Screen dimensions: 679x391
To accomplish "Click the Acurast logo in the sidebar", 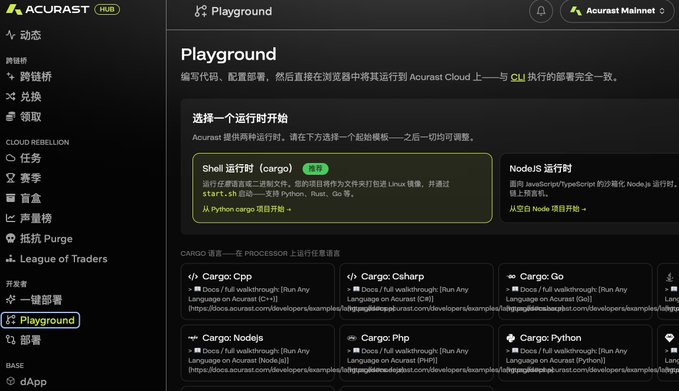I will [x=48, y=10].
